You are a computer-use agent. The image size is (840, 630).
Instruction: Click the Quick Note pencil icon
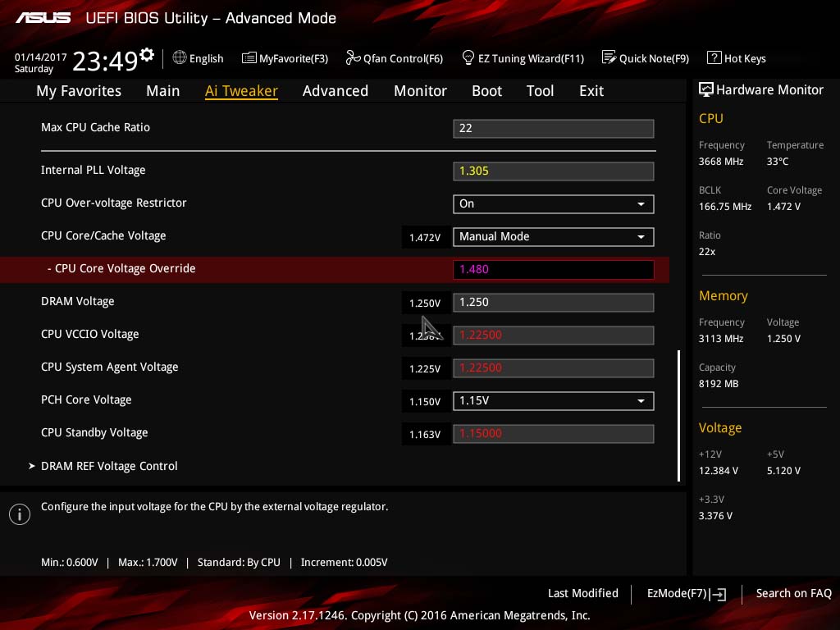[609, 57]
